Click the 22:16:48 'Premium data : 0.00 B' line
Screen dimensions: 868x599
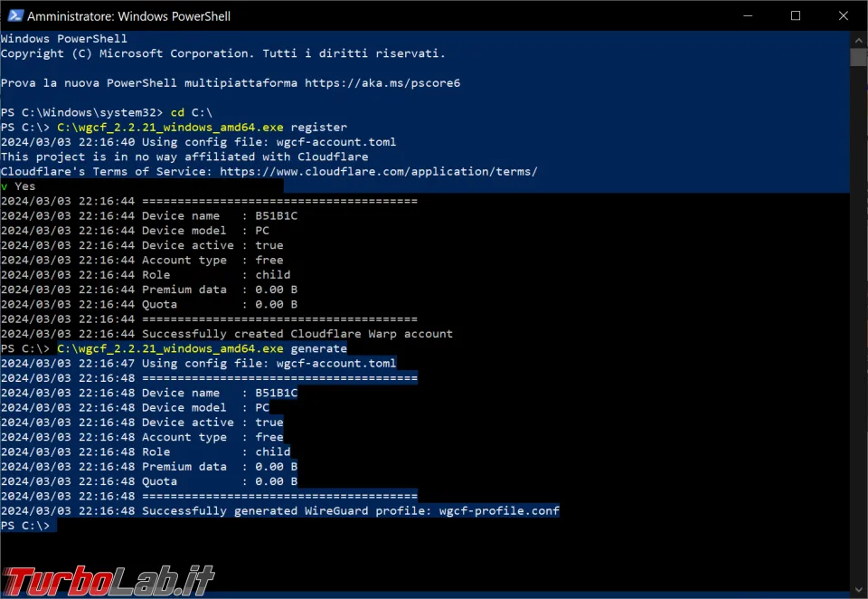pyautogui.click(x=149, y=466)
